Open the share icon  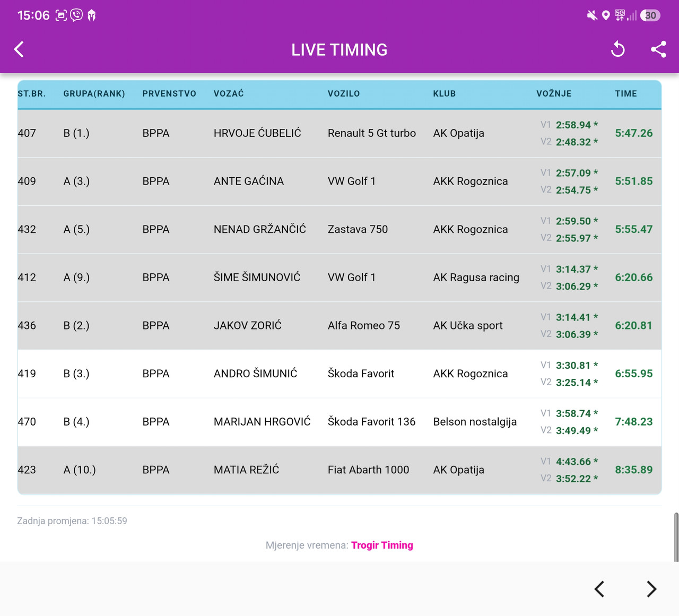(x=658, y=49)
